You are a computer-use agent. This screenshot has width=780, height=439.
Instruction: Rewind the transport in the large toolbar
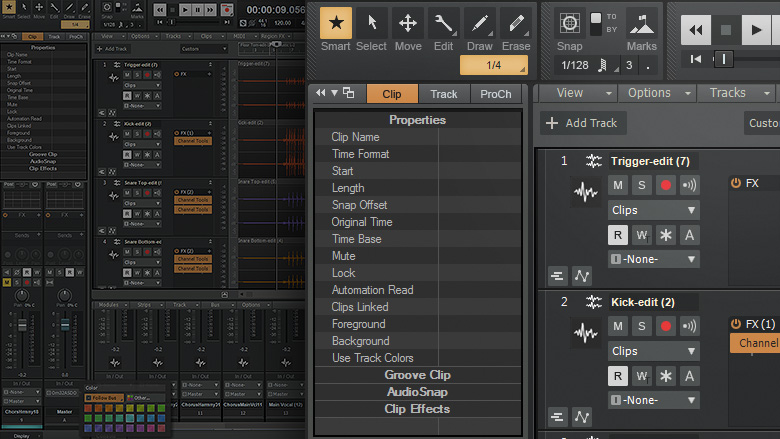click(x=695, y=30)
